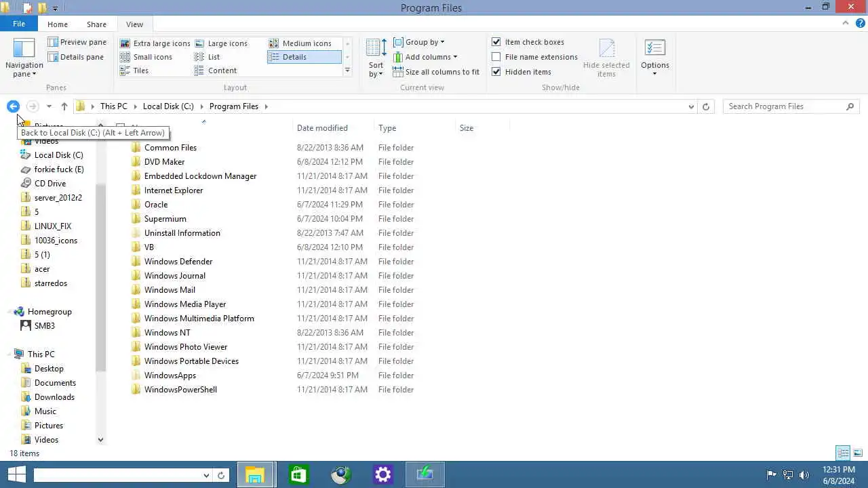Switch to details view in status bar

click(843, 453)
